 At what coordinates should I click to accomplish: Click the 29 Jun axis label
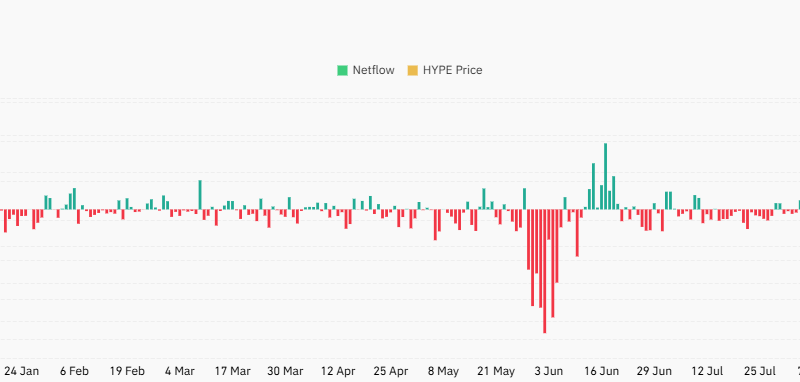coord(654,371)
